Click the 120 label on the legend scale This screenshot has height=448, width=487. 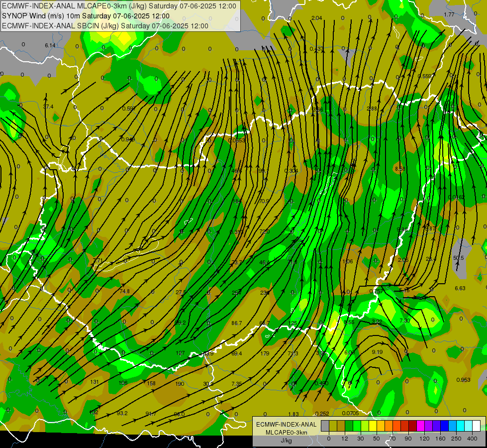click(424, 439)
